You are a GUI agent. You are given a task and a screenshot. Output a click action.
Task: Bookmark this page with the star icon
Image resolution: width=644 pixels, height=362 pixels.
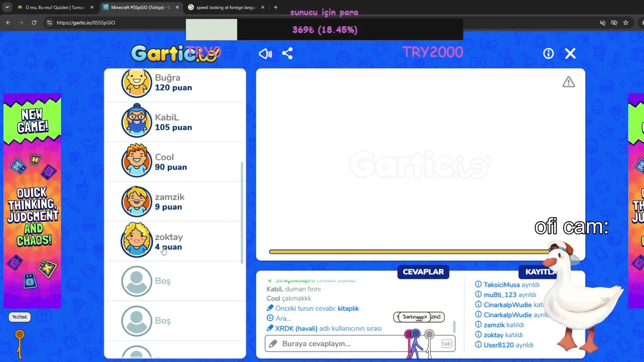pyautogui.click(x=626, y=23)
